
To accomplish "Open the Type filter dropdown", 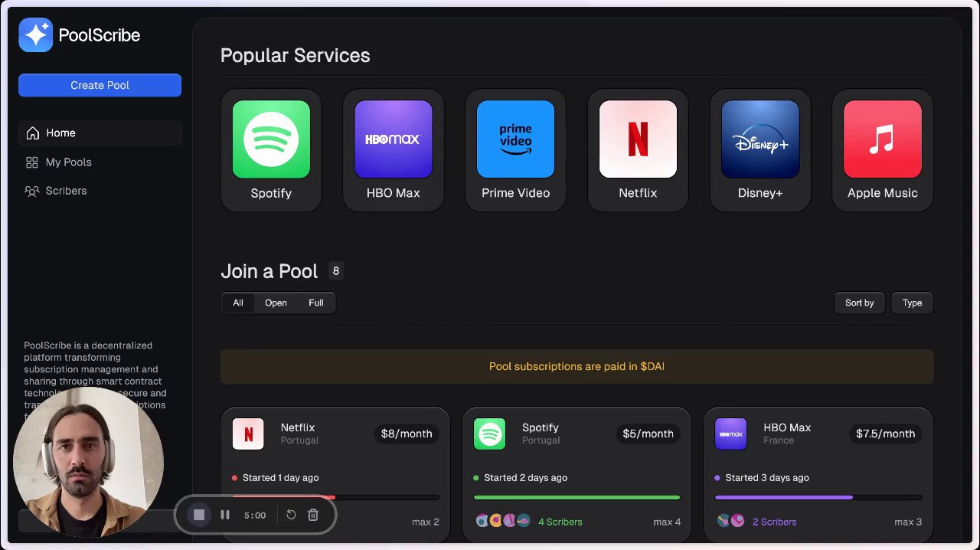I will click(912, 303).
